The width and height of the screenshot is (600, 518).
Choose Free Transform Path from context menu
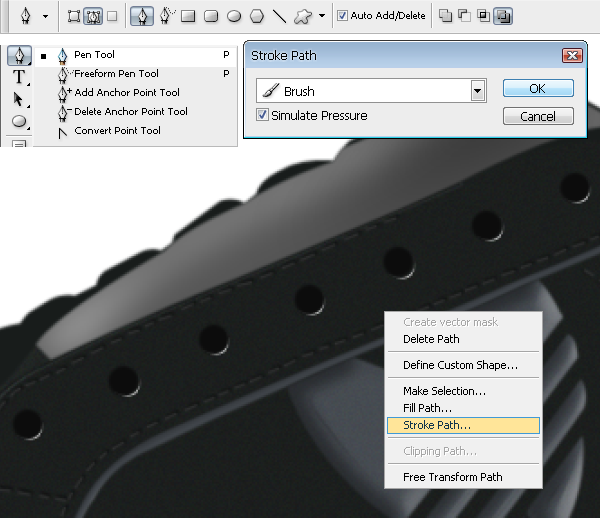coord(463,477)
